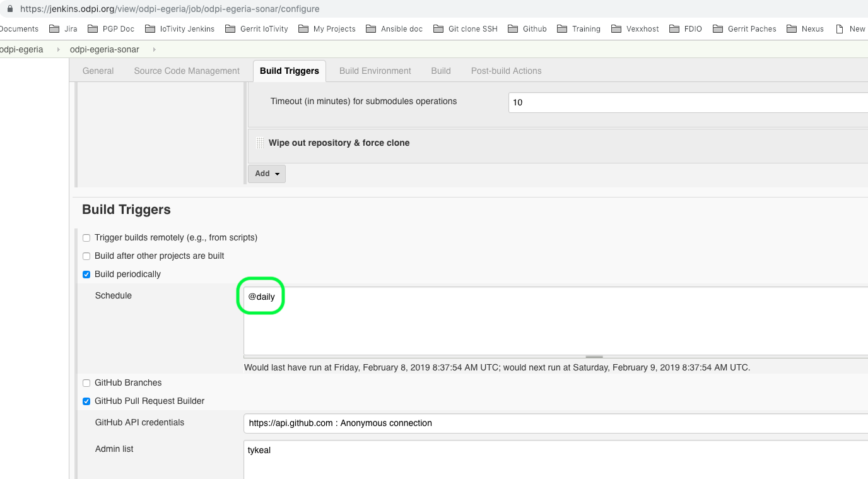Click the Schedule field containing @daily

click(x=261, y=296)
